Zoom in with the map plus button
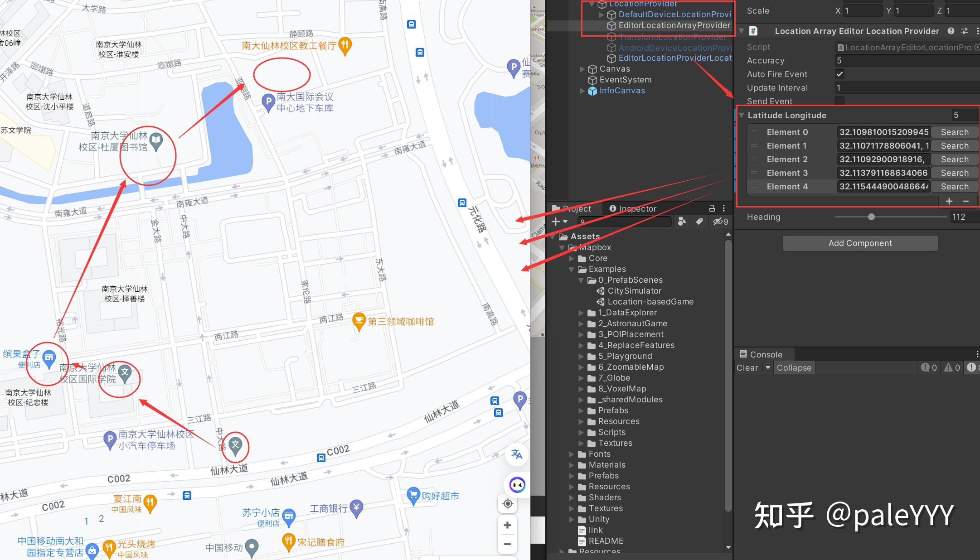 coord(508,525)
